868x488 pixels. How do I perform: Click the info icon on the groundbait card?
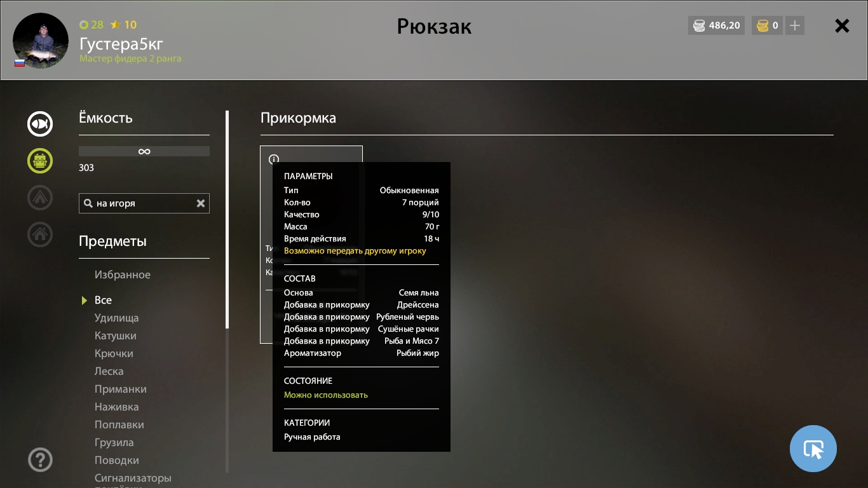click(x=274, y=159)
